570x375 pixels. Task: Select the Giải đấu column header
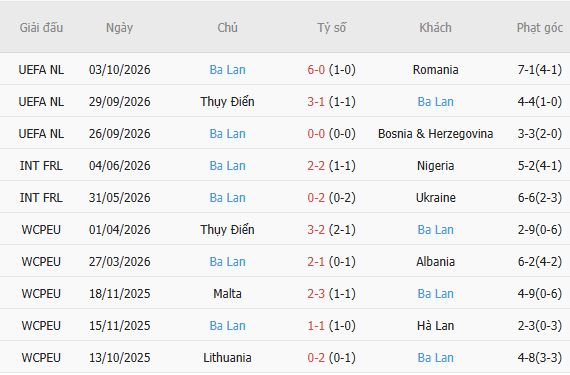41,28
